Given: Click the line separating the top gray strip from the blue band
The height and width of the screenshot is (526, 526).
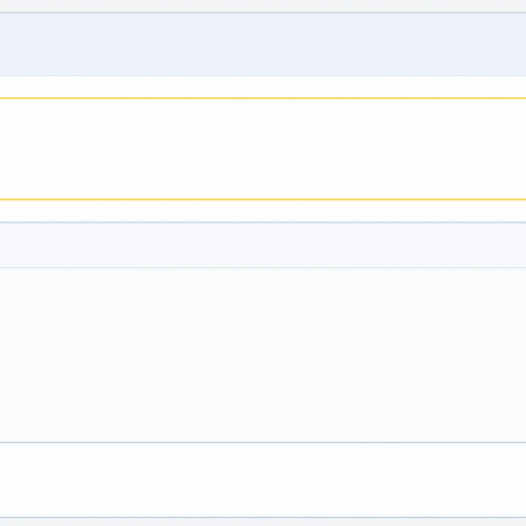Looking at the screenshot, I should point(263,13).
